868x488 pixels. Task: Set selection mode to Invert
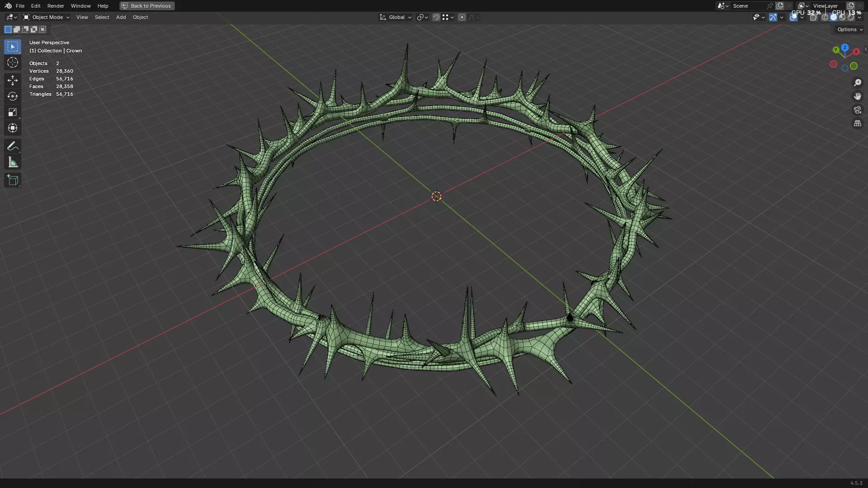(34, 29)
